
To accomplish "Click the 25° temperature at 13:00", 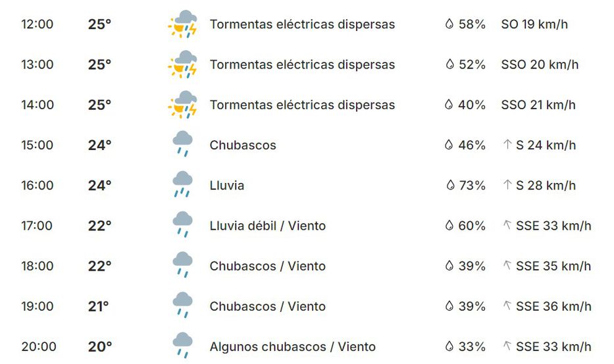I will (99, 65).
